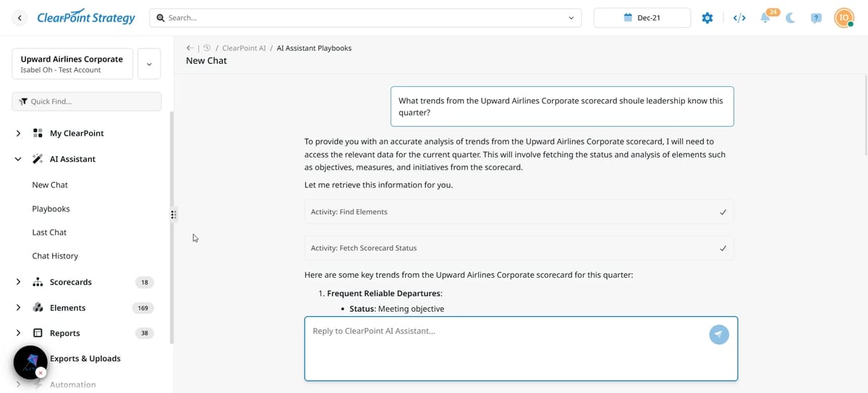
Task: Click the search magnifier icon
Action: point(161,17)
